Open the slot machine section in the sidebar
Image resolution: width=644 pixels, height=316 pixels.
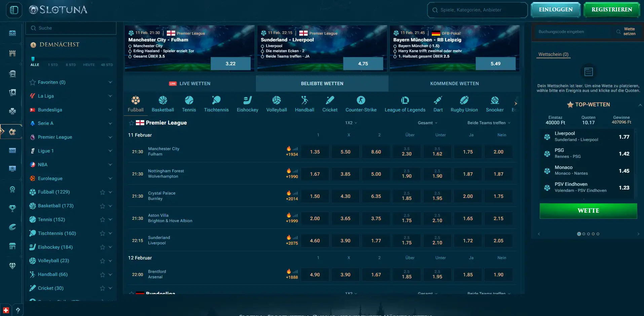12,73
